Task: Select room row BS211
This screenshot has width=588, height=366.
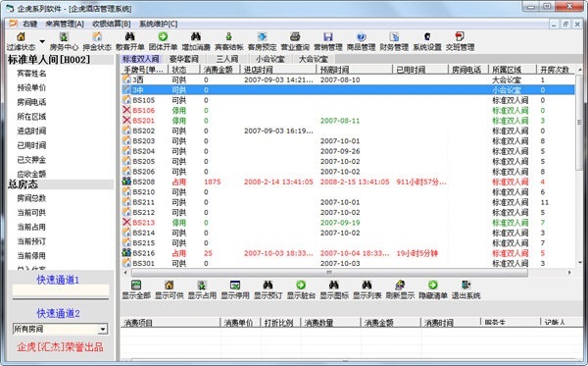Action: click(348, 202)
